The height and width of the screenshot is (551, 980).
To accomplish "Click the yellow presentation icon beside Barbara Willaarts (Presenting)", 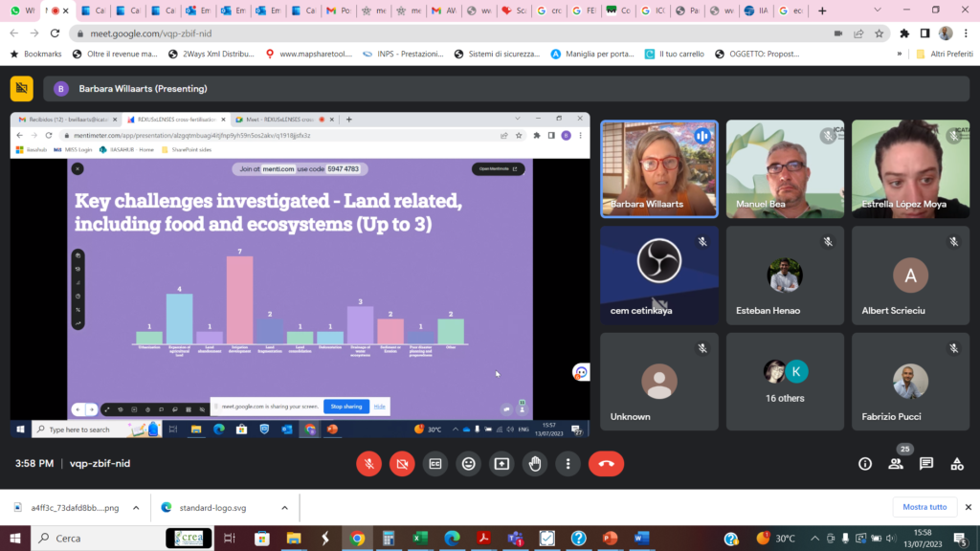I will coord(21,89).
